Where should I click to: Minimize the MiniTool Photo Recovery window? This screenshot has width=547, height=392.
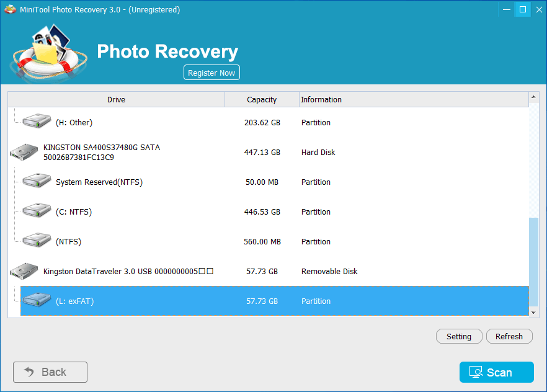(x=507, y=9)
